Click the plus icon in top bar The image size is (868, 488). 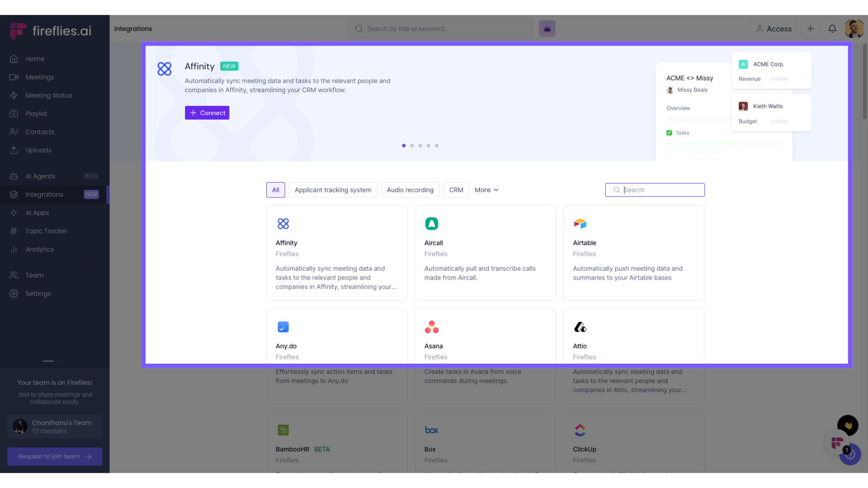point(810,28)
